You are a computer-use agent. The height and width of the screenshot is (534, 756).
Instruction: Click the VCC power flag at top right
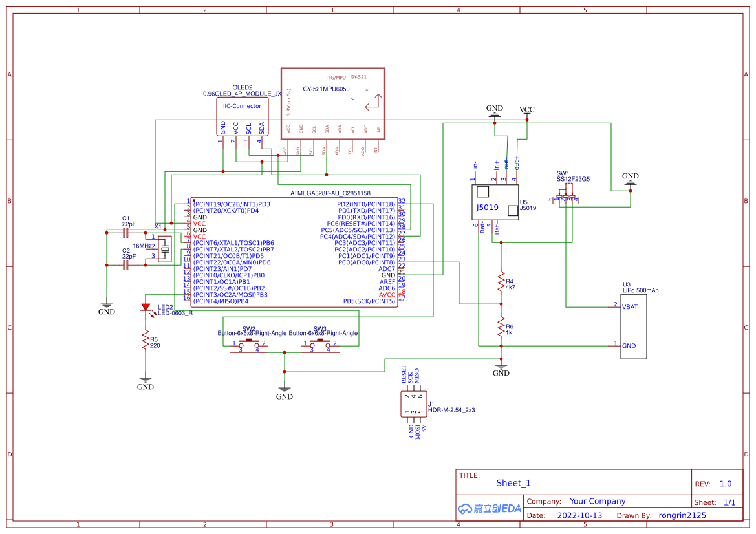click(x=526, y=111)
